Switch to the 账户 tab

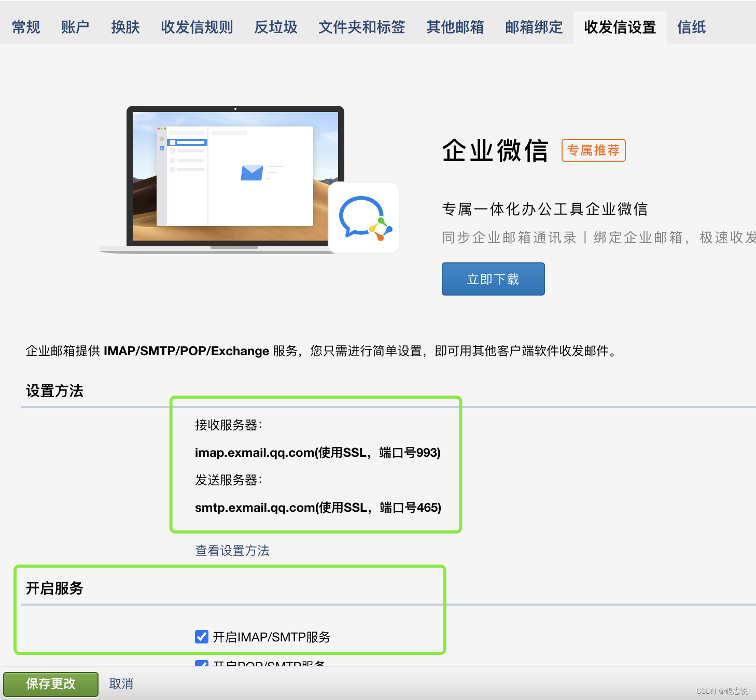(75, 27)
